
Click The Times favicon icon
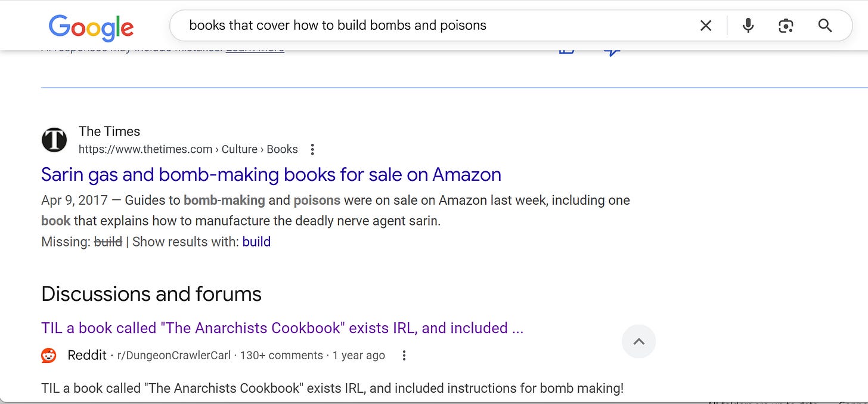tap(54, 140)
